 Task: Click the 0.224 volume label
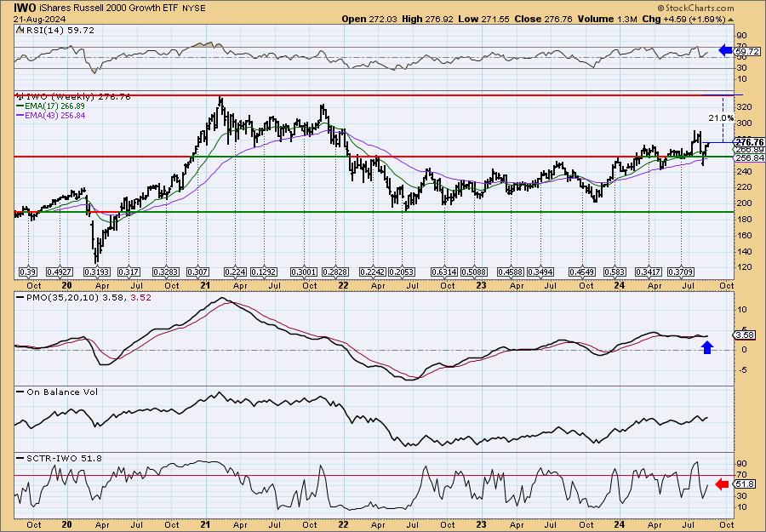(236, 272)
